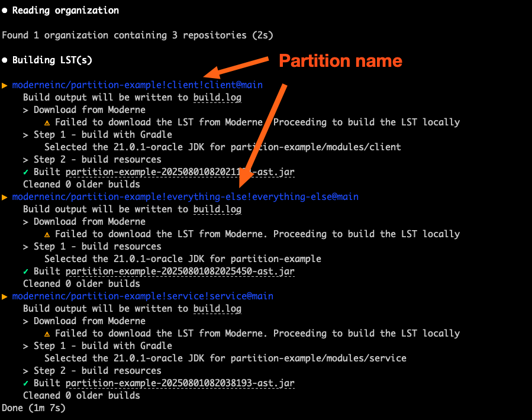532x420 pixels.
Task: Click "Download from Moderne" in the everything-else section
Action: tap(89, 222)
